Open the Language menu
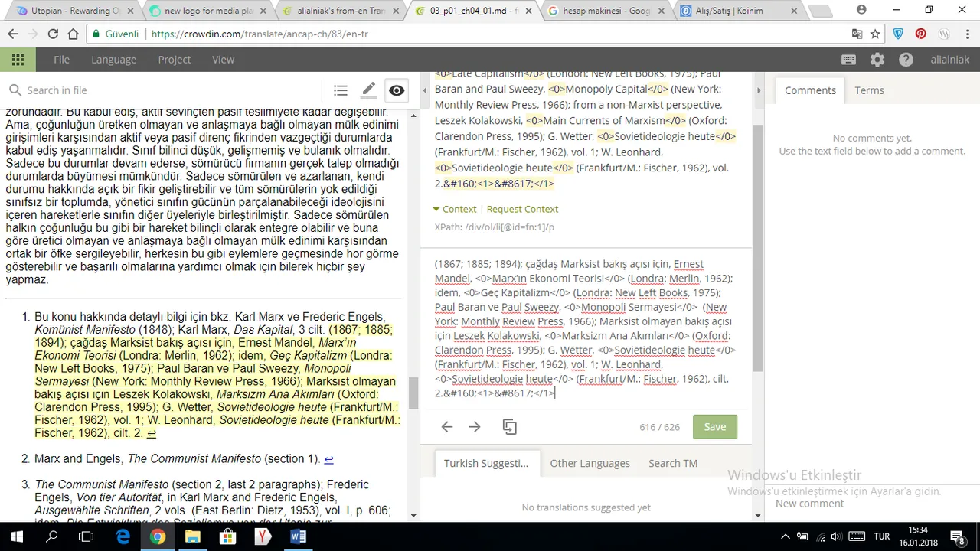The height and width of the screenshot is (551, 980). pyautogui.click(x=113, y=60)
